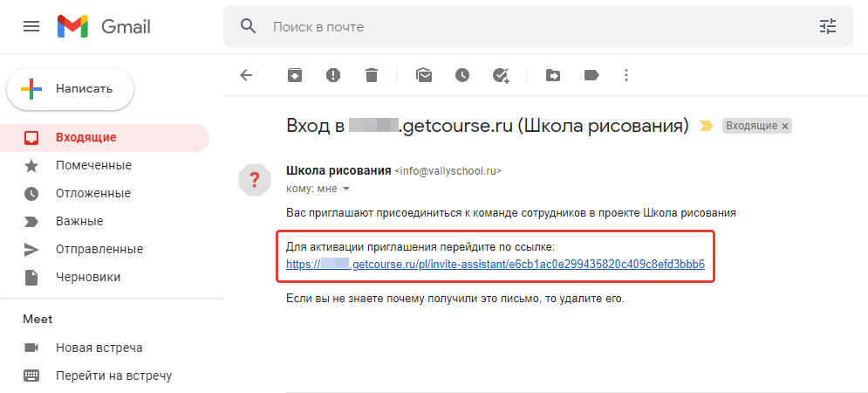Snooze the email using clock icon
Screen dimensions: 868x393
[462, 75]
